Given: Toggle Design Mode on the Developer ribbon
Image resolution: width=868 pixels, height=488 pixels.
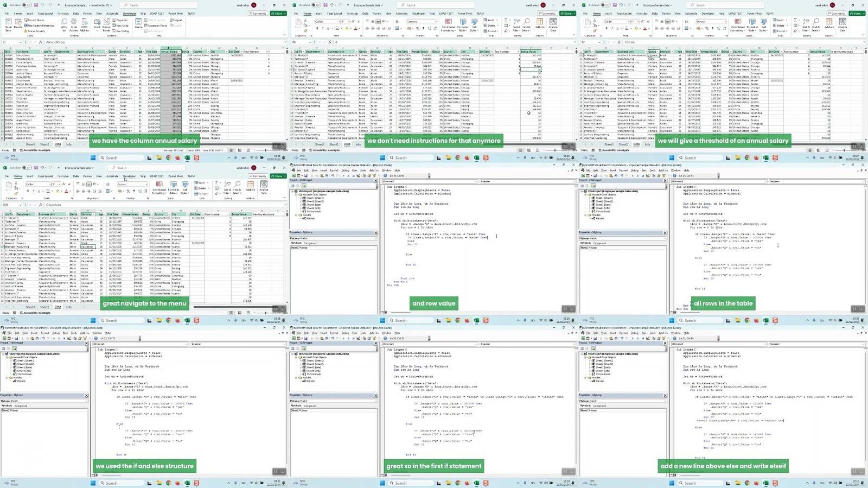Looking at the screenshot, I should (x=106, y=24).
